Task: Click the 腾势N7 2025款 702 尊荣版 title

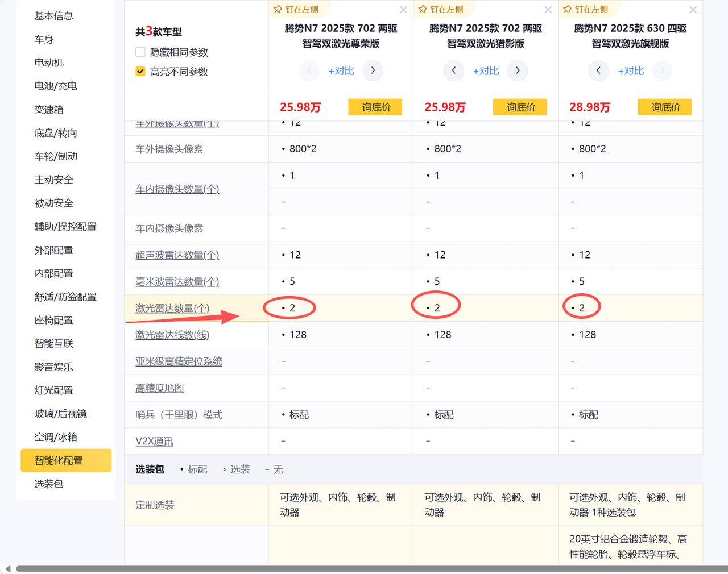Action: tap(341, 36)
